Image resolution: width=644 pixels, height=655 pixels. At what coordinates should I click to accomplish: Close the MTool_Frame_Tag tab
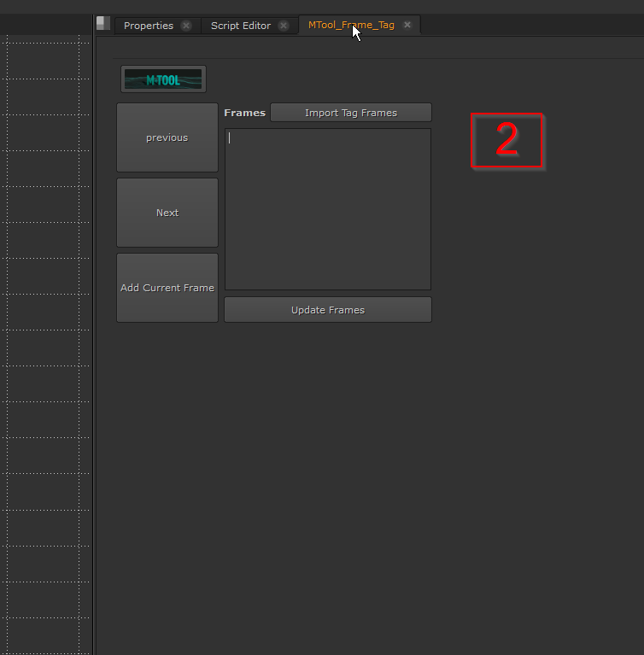[x=407, y=26]
